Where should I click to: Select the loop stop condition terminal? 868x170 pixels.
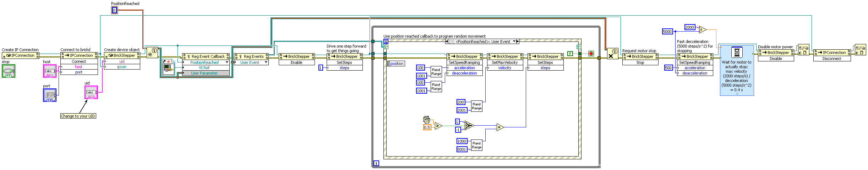[591, 54]
